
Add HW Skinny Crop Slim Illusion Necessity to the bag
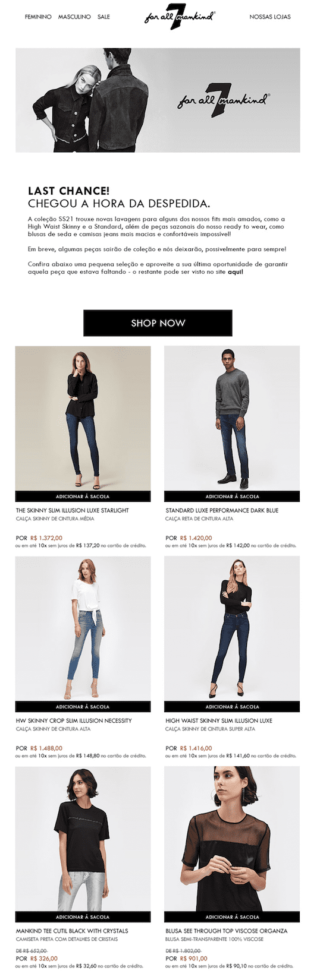point(83,707)
